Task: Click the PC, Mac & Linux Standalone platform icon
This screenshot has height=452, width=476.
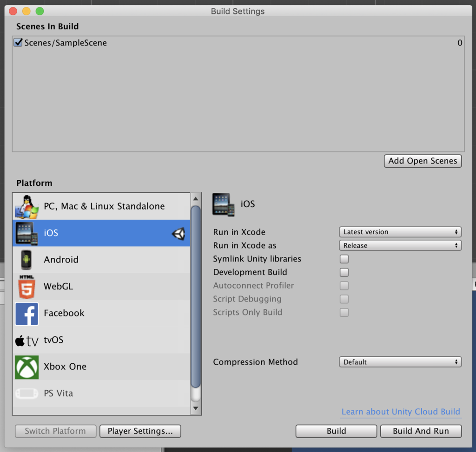Action: (x=26, y=207)
